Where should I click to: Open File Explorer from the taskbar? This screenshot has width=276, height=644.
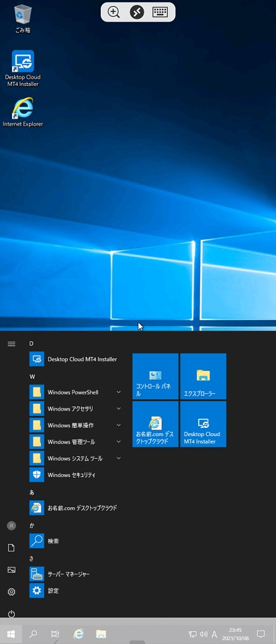101,634
